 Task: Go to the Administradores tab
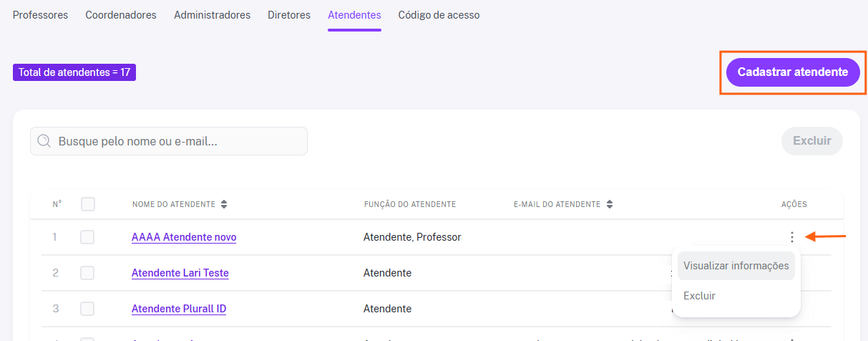[213, 15]
